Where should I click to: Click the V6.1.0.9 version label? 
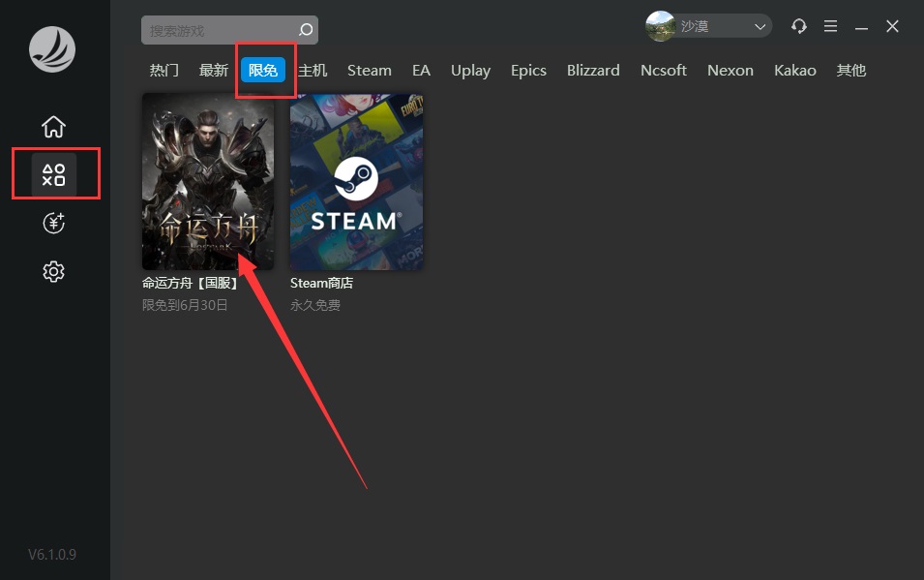[52, 555]
